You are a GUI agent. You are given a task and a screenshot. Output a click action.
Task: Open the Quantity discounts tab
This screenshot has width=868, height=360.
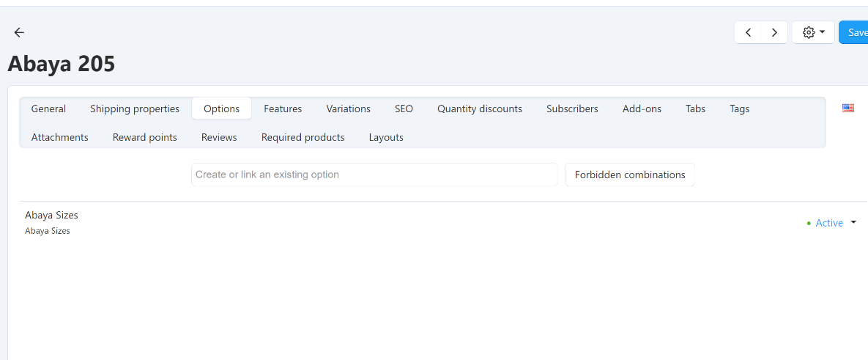[x=479, y=109]
